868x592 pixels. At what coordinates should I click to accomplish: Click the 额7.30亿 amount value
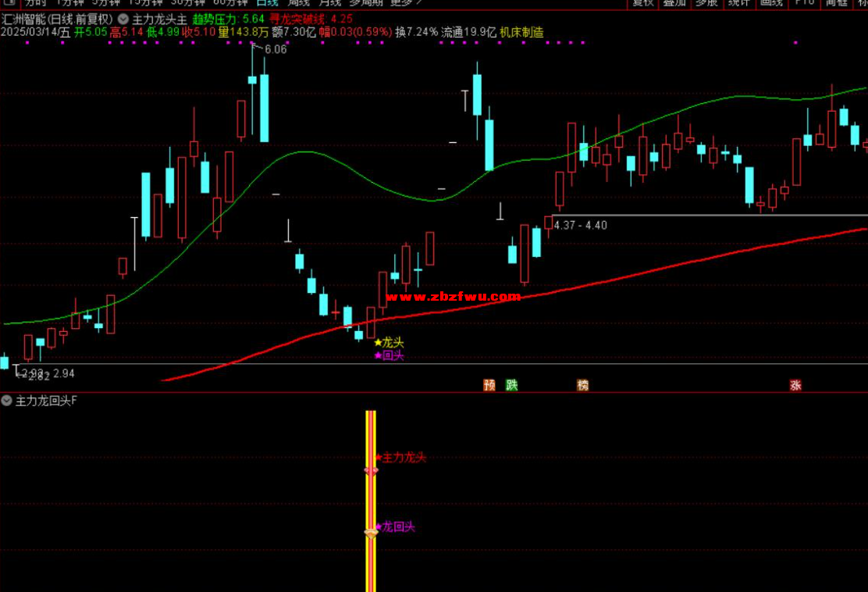click(293, 32)
